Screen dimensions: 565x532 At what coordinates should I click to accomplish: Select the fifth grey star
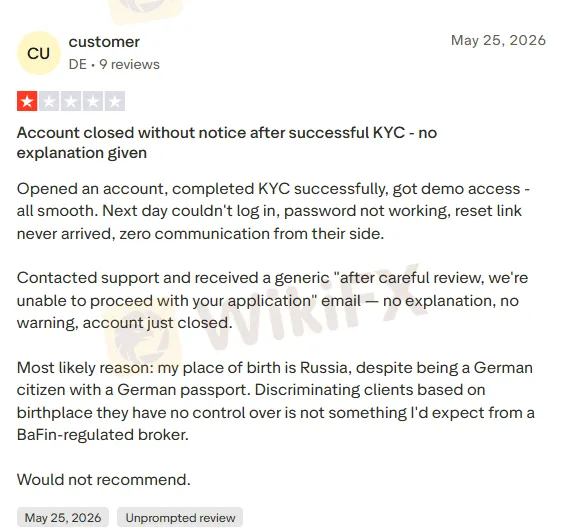pos(115,101)
